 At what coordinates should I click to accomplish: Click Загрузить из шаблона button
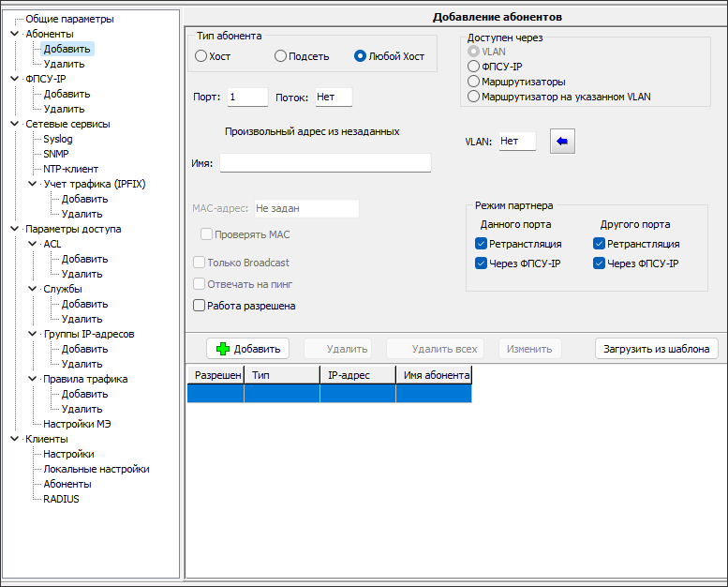[x=656, y=349]
